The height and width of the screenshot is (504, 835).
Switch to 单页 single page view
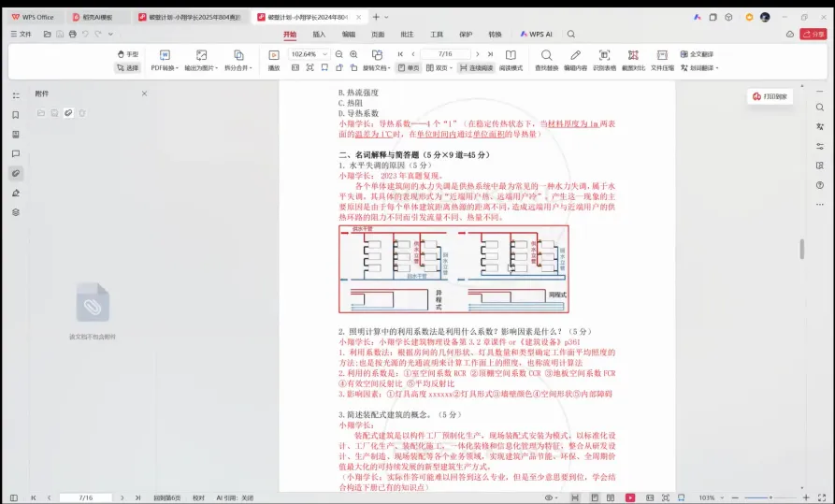tap(409, 68)
